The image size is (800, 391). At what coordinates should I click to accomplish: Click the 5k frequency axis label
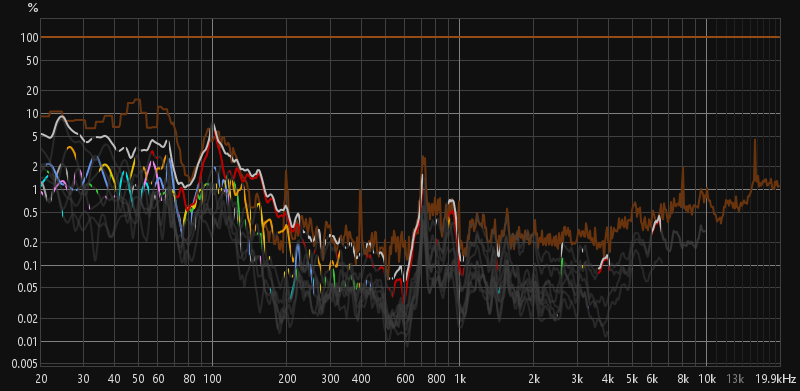pos(632,379)
